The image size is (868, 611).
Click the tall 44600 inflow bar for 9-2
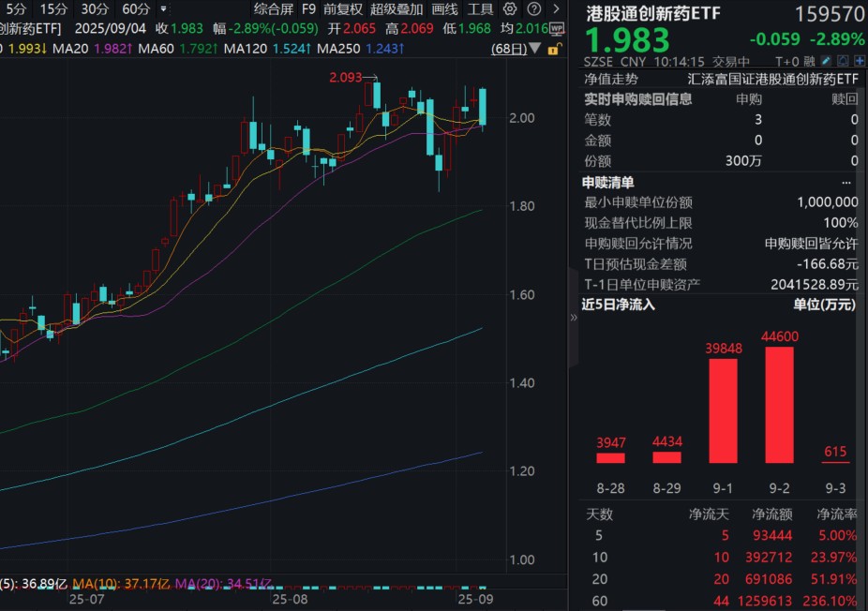(778, 403)
